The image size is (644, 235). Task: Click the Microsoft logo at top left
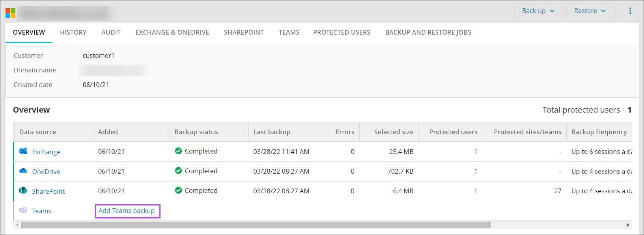11,13
